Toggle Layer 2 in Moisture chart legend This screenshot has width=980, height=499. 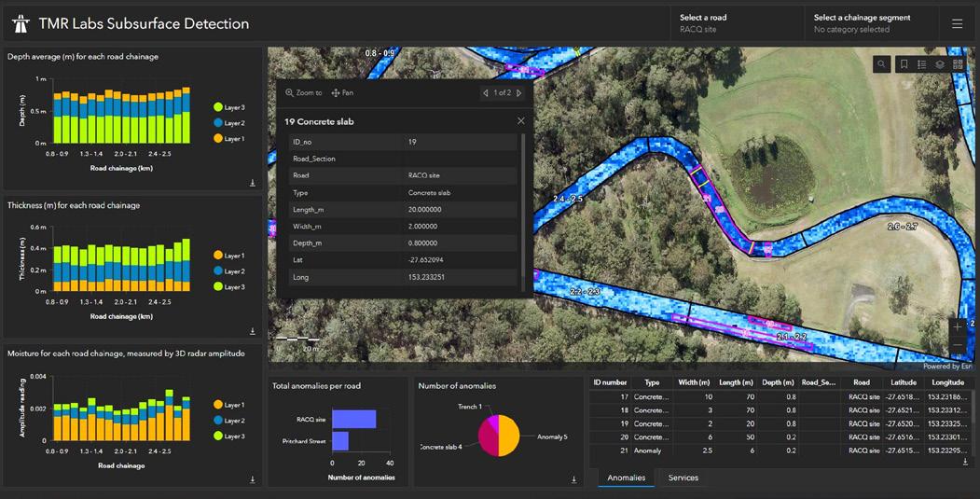coord(228,421)
